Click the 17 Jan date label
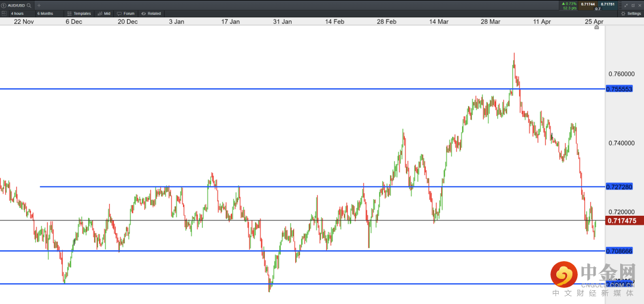Image resolution: width=644 pixels, height=304 pixels. pyautogui.click(x=230, y=22)
